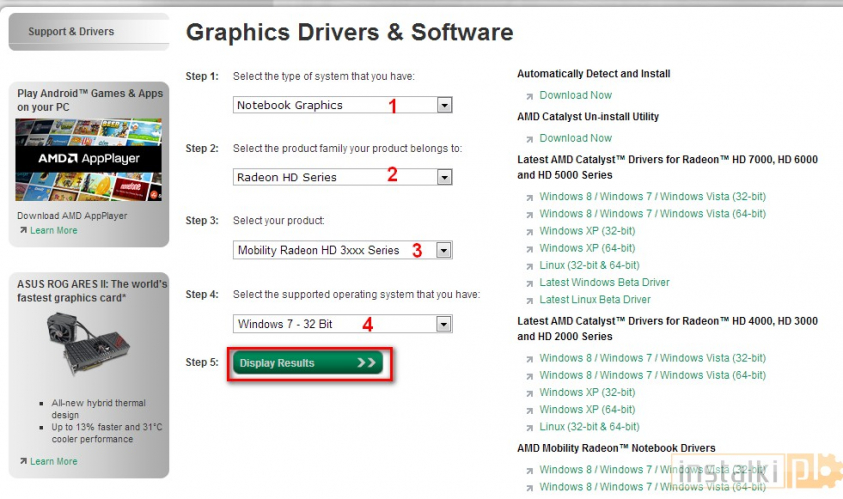Open Mobility Radeon Notebook Windows 8/7/Vista (32-bit) link
This screenshot has height=499, width=843.
pos(653,469)
